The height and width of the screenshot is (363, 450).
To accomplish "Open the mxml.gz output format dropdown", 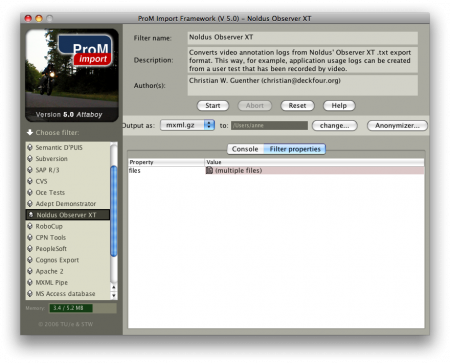I will click(x=187, y=125).
